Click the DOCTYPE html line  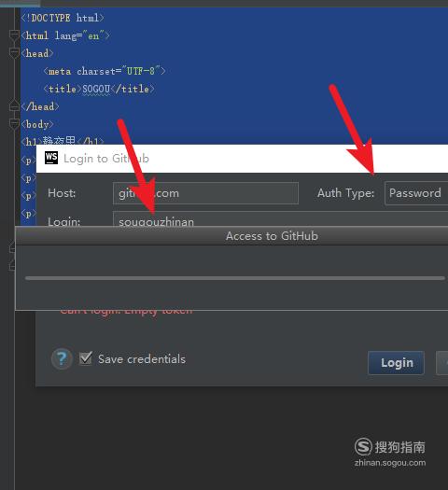pyautogui.click(x=63, y=18)
